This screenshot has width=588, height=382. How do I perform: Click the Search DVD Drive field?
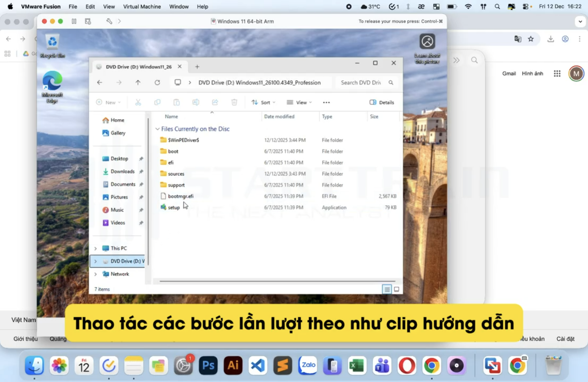362,82
